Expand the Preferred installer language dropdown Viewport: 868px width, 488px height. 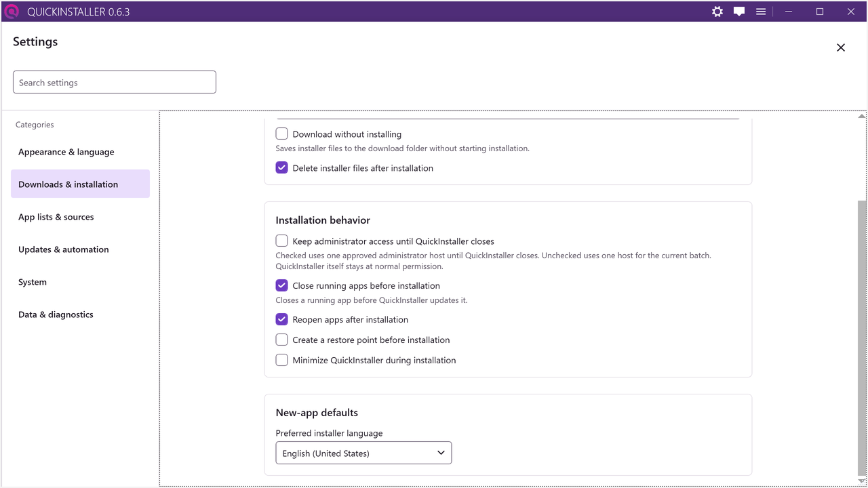coord(363,453)
